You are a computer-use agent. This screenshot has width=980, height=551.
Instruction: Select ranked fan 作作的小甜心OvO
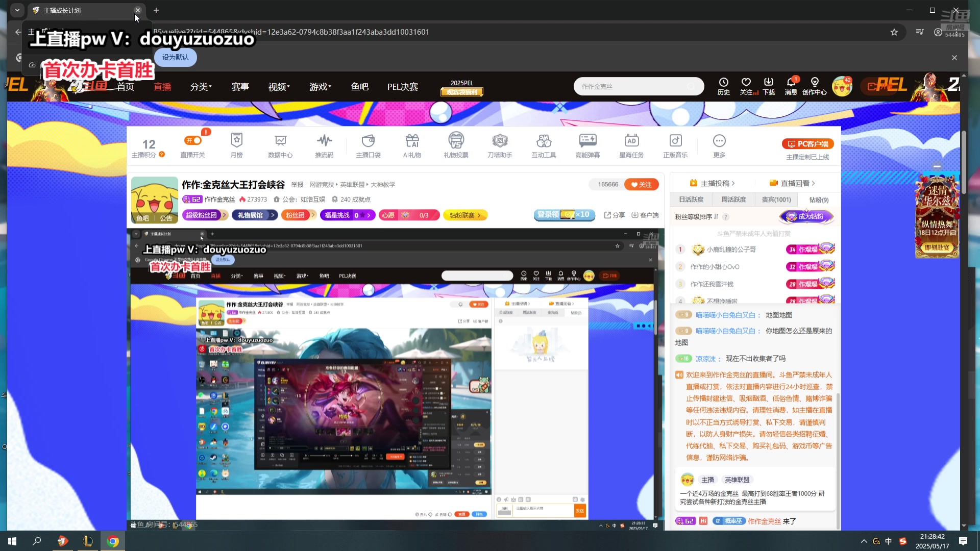click(x=715, y=267)
